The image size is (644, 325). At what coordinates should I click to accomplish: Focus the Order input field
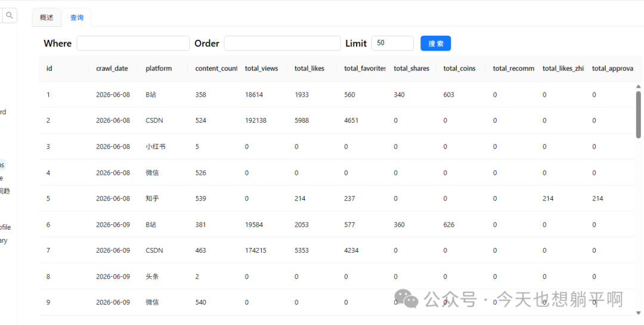pyautogui.click(x=282, y=43)
